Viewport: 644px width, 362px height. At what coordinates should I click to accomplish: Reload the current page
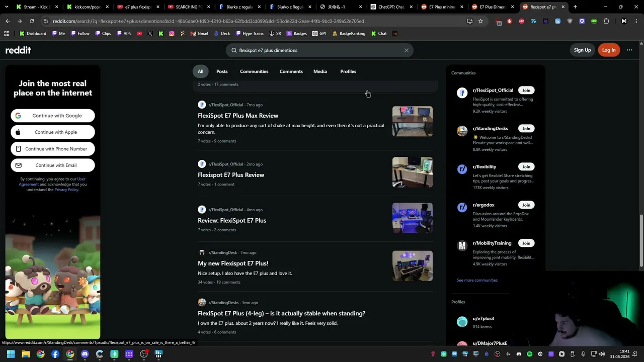[32, 21]
